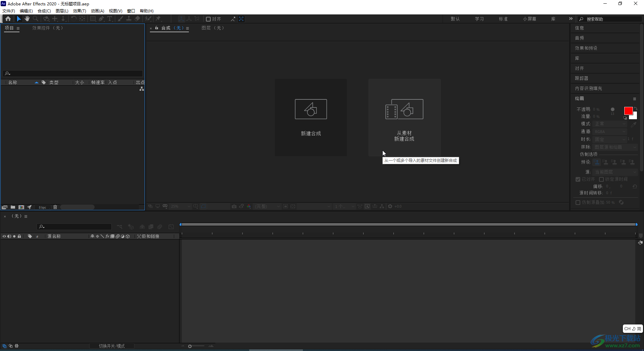Open the 效果(T) menu
The height and width of the screenshot is (351, 644).
coord(79,11)
